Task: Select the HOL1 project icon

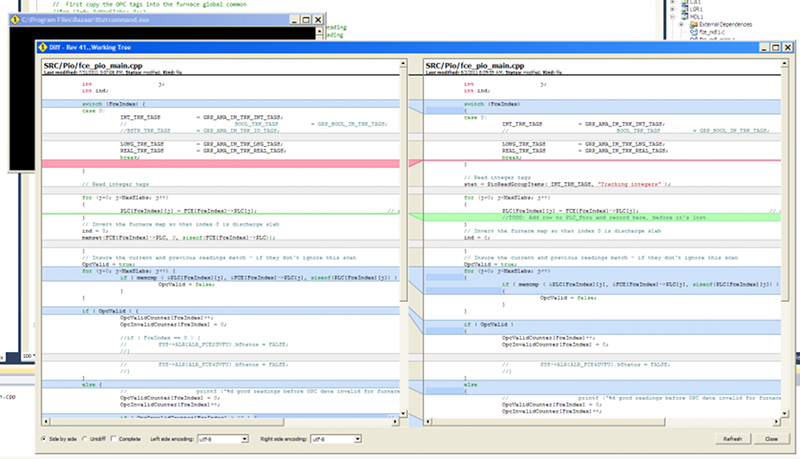Action: pyautogui.click(x=685, y=16)
